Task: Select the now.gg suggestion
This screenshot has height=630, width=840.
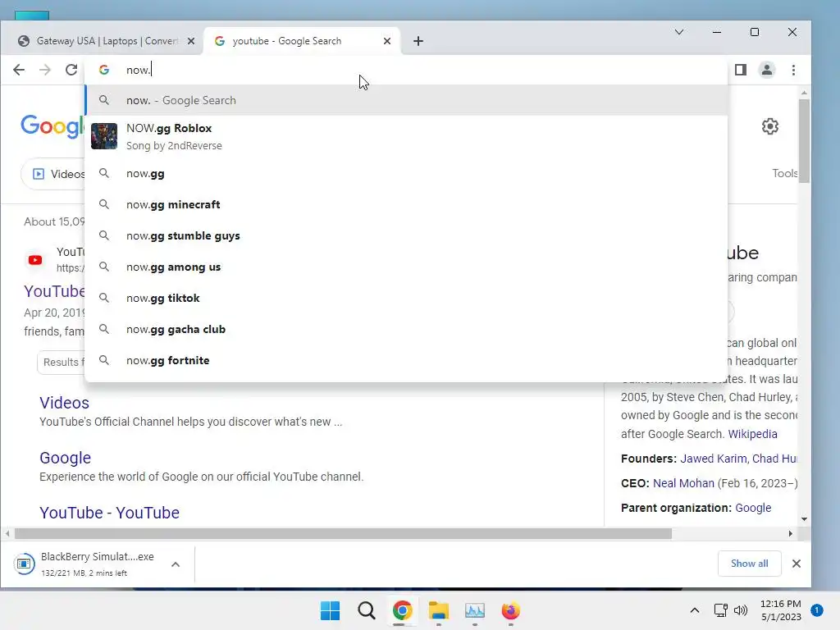Action: pyautogui.click(x=406, y=174)
